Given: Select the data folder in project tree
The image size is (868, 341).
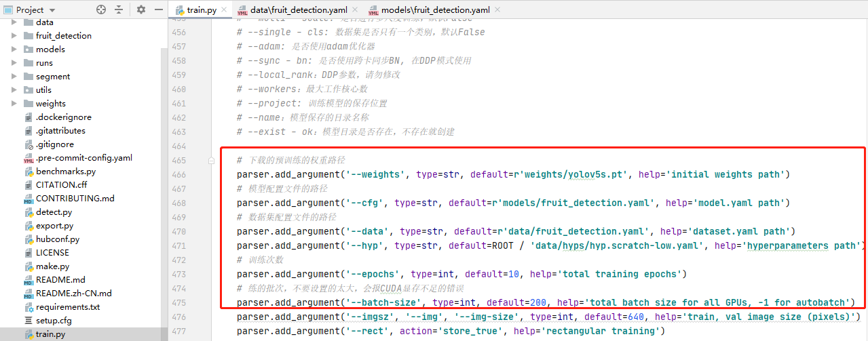Looking at the screenshot, I should (45, 22).
